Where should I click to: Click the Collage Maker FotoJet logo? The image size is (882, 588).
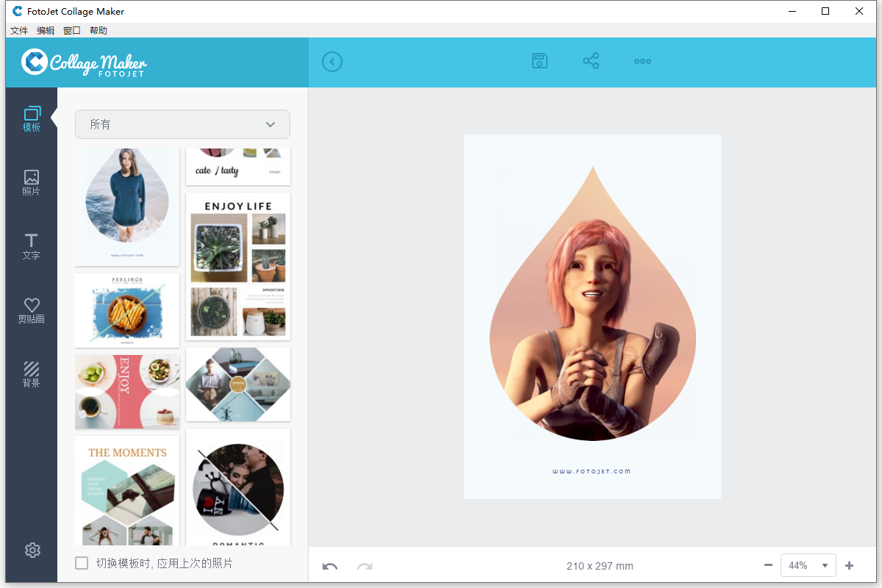(x=84, y=62)
